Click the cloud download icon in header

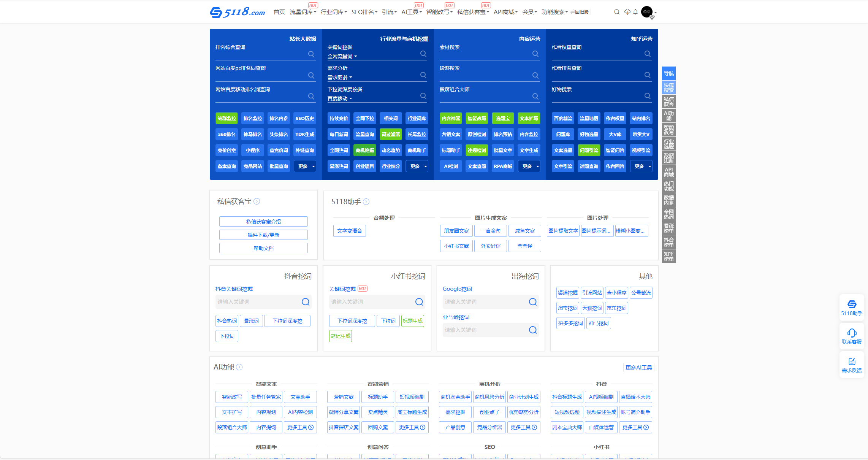(x=627, y=12)
